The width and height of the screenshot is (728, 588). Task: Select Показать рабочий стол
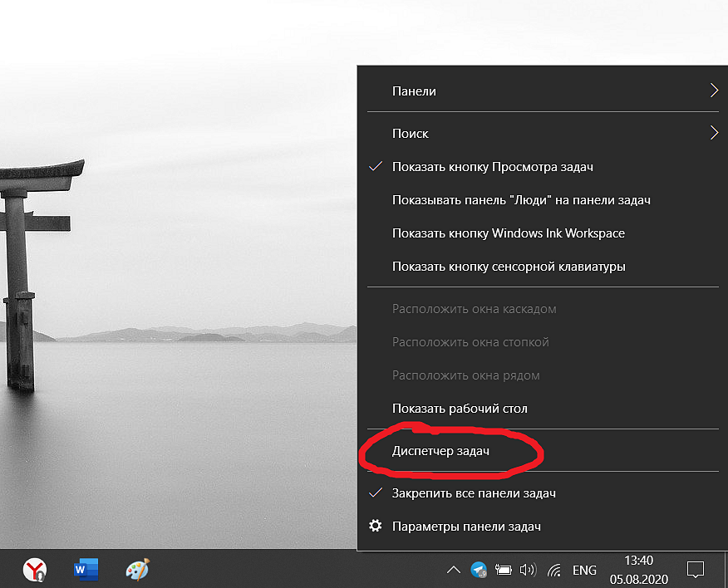point(543,409)
